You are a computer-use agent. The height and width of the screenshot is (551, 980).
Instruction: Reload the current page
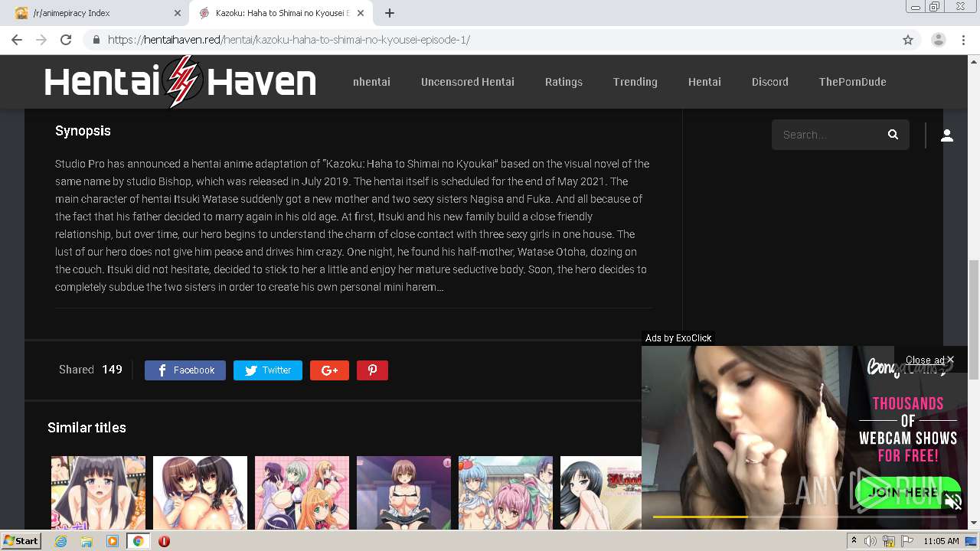(x=66, y=40)
